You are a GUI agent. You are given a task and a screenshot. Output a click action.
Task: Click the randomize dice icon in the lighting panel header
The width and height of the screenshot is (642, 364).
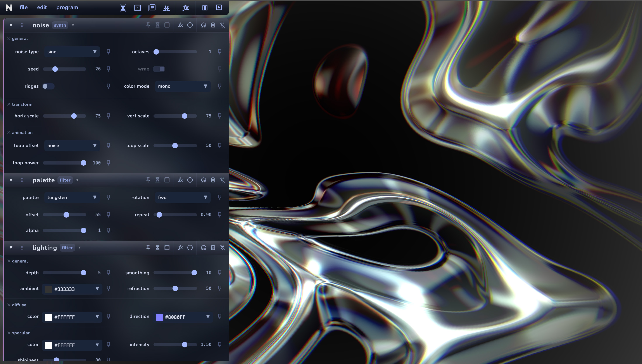coord(167,248)
